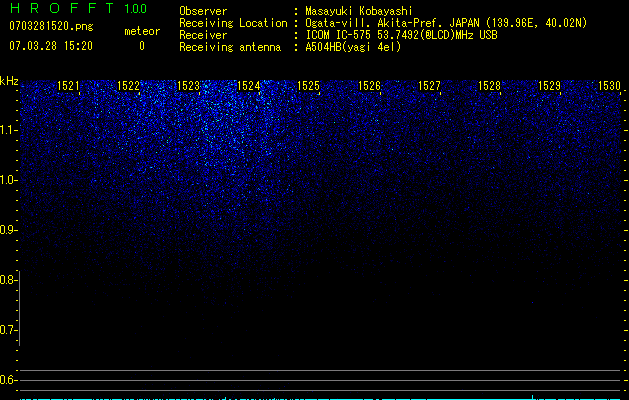The height and width of the screenshot is (400, 629).
Task: Click the 1523 time marker
Action: coord(189,86)
